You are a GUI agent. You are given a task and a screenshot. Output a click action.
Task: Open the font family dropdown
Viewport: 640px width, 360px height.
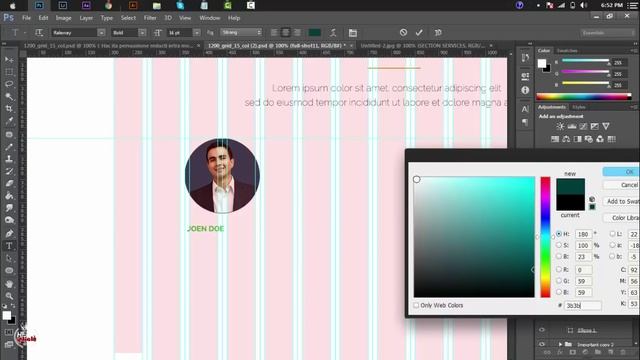point(101,33)
